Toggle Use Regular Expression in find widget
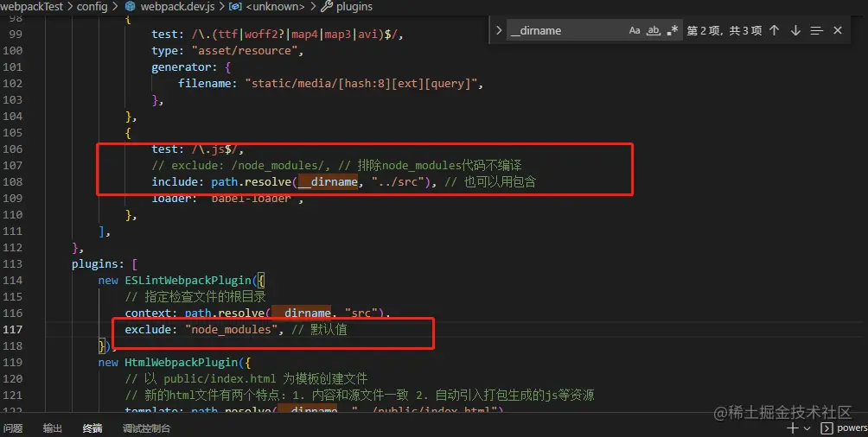Image resolution: width=868 pixels, height=437 pixels. pyautogui.click(x=672, y=31)
